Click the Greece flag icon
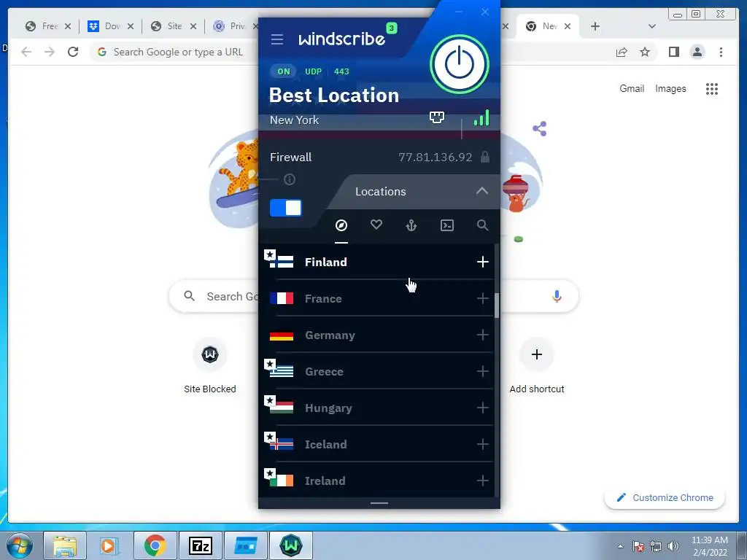Image resolution: width=747 pixels, height=560 pixels. pos(282,371)
